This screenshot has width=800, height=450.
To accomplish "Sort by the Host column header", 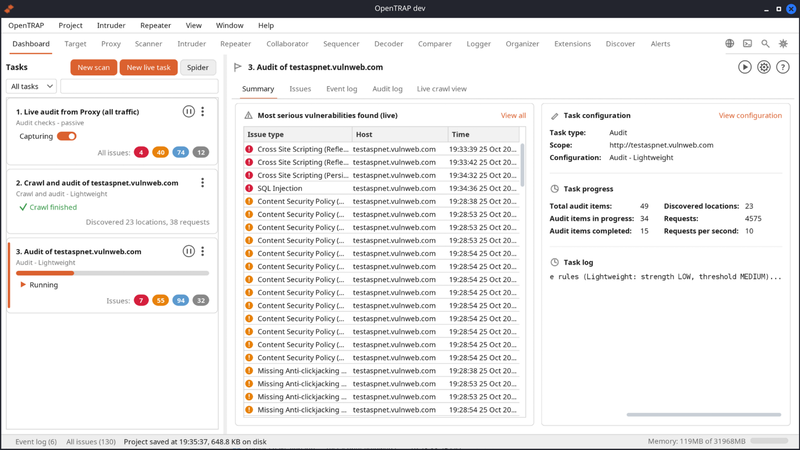I will (x=399, y=135).
